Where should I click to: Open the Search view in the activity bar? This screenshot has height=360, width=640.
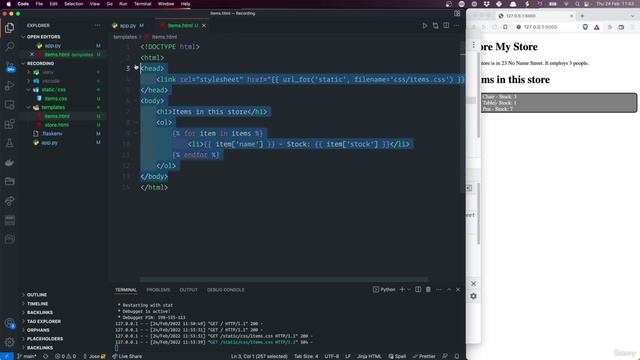point(9,46)
